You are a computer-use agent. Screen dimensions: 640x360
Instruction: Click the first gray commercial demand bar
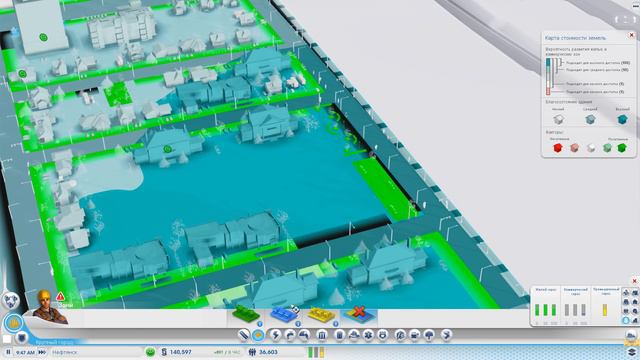click(567, 310)
